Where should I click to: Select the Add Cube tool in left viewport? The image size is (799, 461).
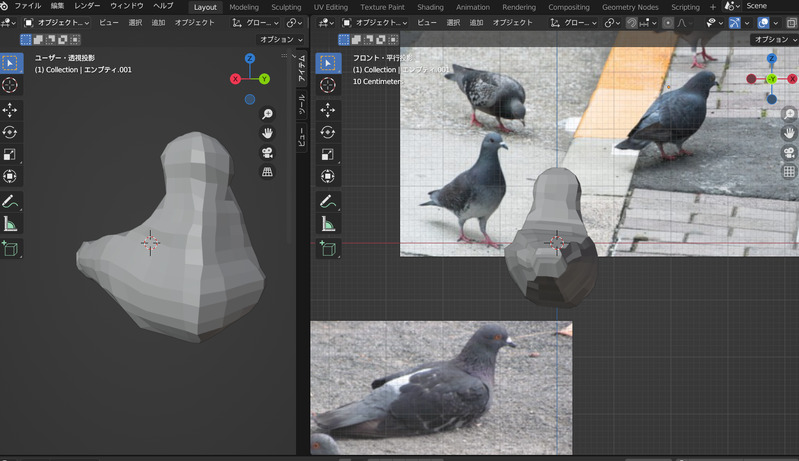click(x=10, y=248)
